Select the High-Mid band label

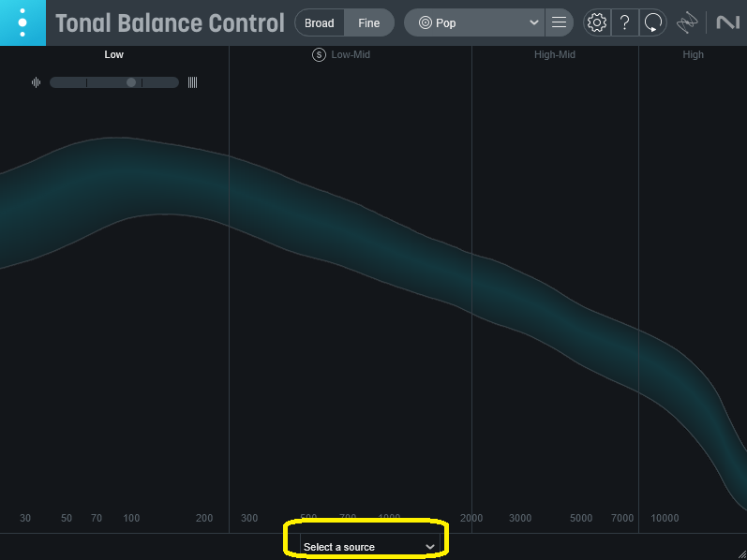pos(555,54)
